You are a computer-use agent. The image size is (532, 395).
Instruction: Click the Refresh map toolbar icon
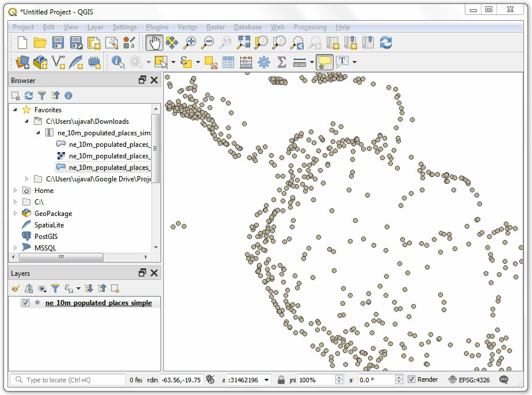[385, 42]
